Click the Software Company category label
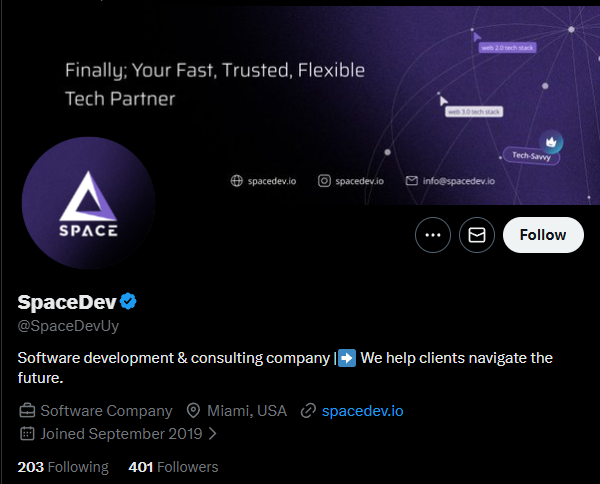This screenshot has width=600, height=484. point(106,411)
